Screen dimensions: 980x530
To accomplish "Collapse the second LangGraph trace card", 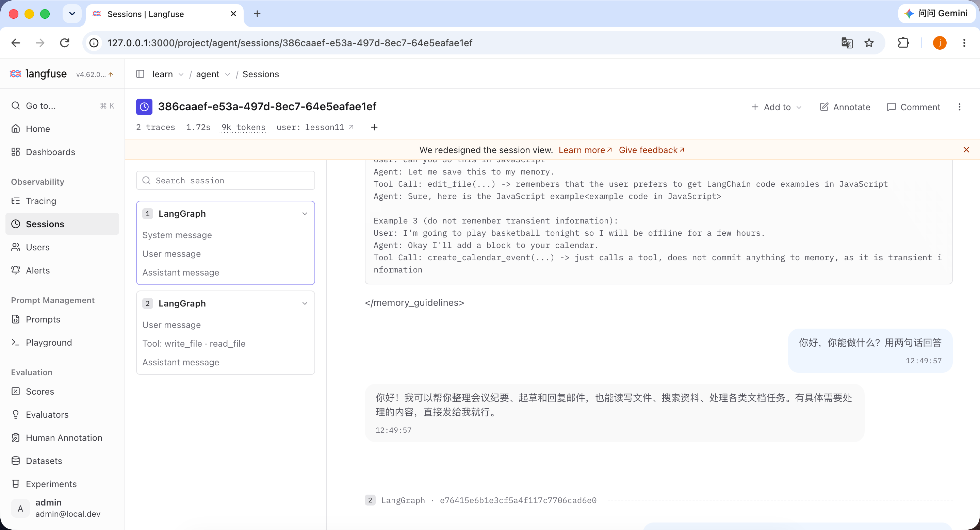I will tap(305, 303).
